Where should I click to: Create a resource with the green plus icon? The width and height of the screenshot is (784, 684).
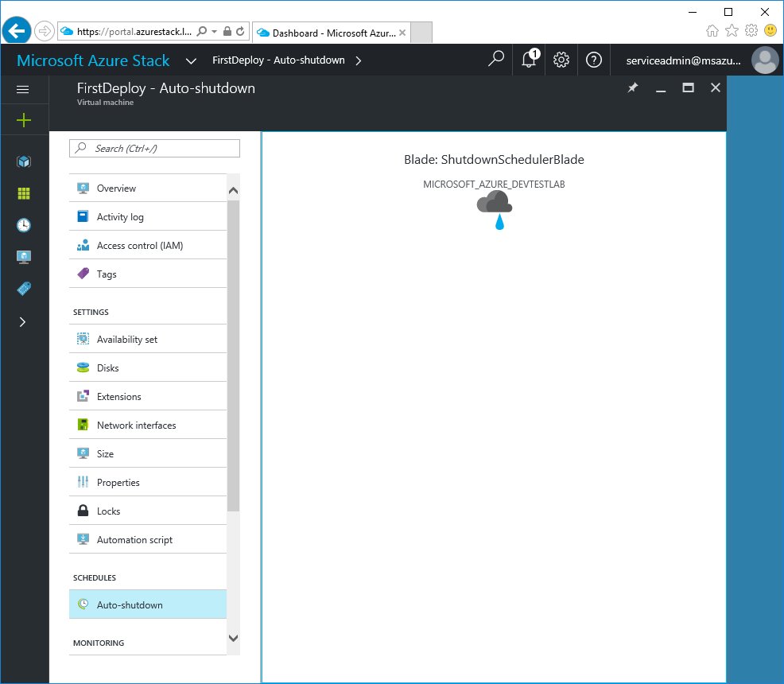pyautogui.click(x=25, y=120)
